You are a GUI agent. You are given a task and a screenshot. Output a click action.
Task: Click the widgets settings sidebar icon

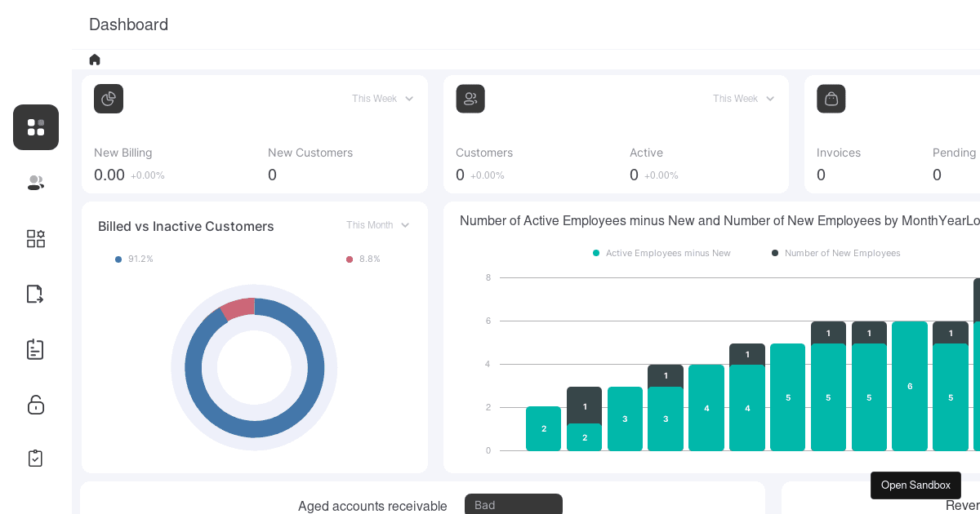36,238
